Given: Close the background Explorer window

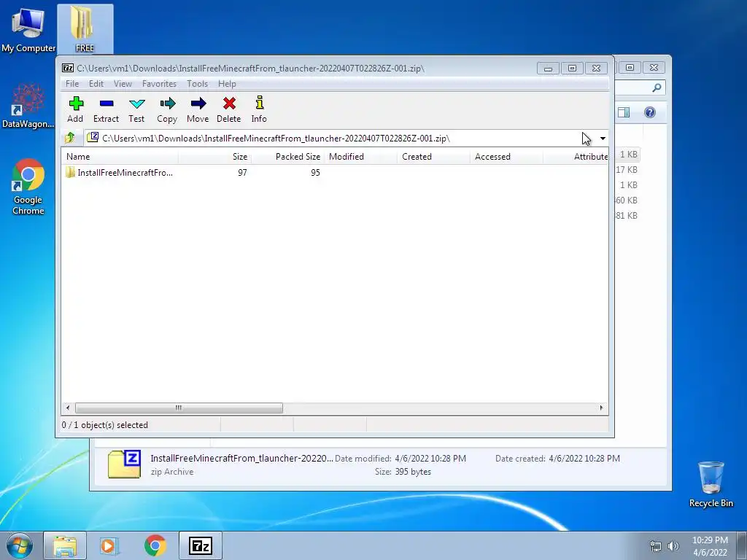Looking at the screenshot, I should pos(654,68).
